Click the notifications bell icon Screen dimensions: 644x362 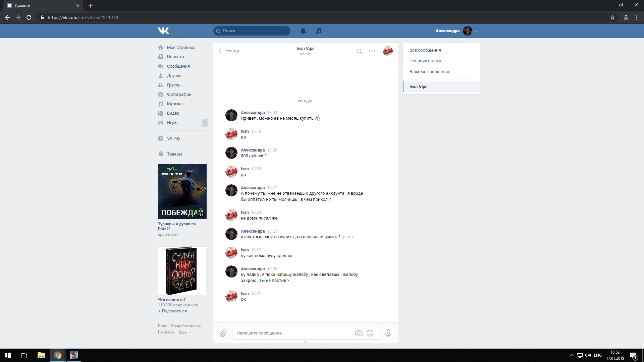[x=303, y=31]
